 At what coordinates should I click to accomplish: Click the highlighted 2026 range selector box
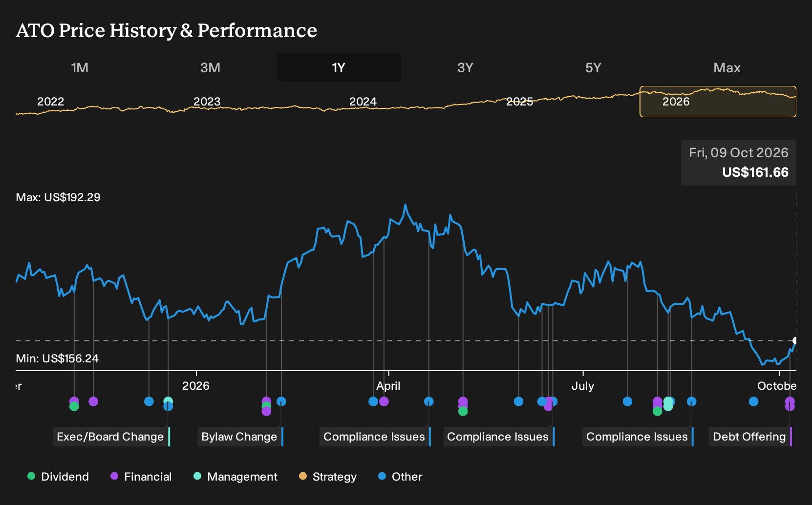click(718, 102)
